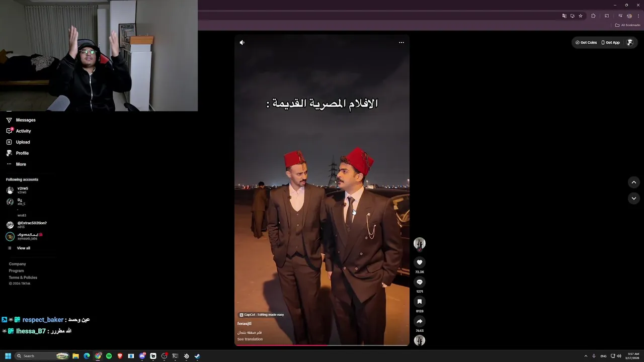Click the microphone tray icon
This screenshot has height=362, width=644.
click(x=594, y=356)
